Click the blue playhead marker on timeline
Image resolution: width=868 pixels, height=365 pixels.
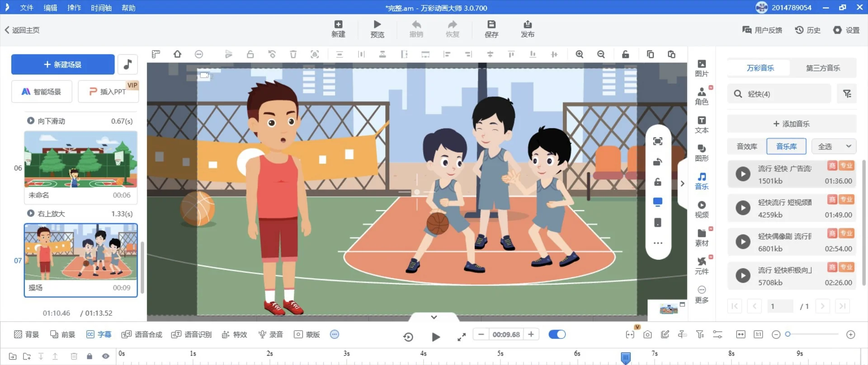click(x=626, y=358)
